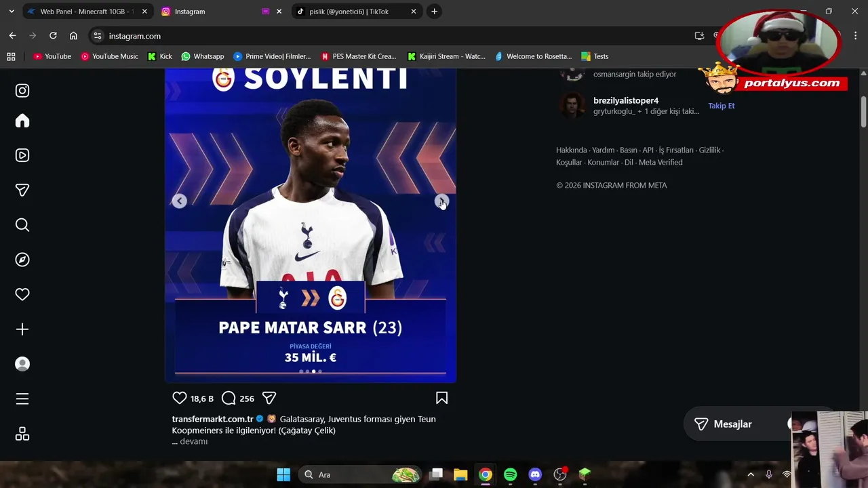Open Reels from the sidebar

click(22, 155)
